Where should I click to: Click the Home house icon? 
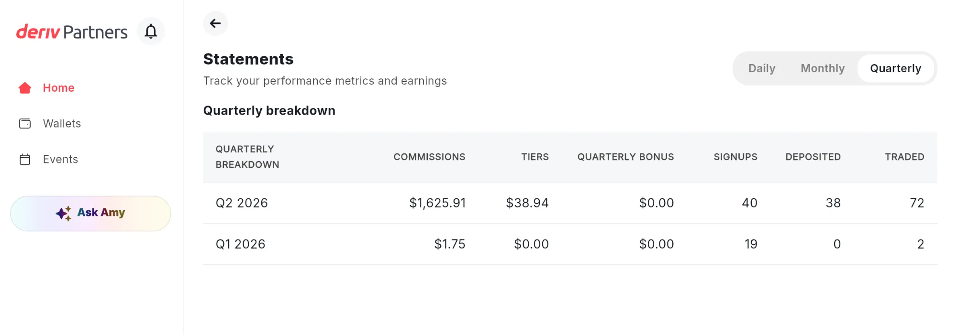tap(25, 88)
